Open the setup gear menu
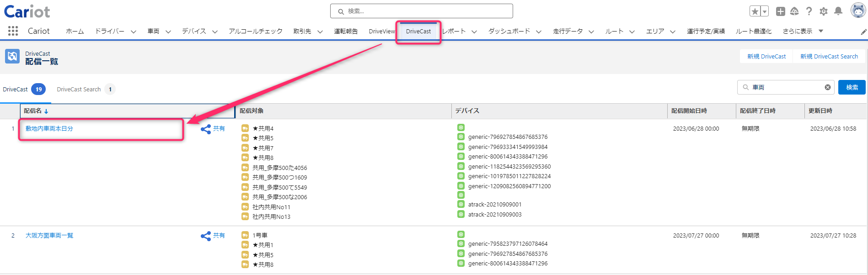This screenshot has height=275, width=868. [x=824, y=11]
